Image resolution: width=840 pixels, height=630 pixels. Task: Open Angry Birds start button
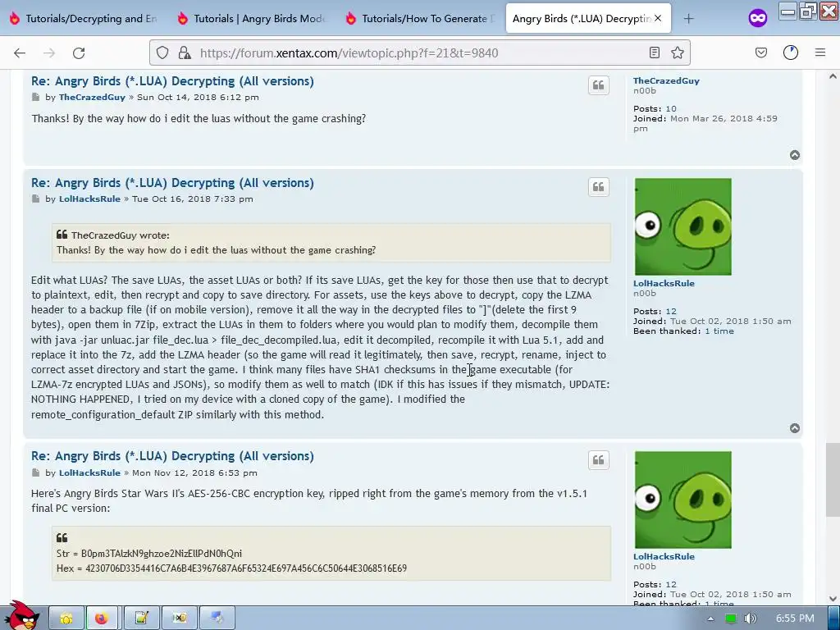pyautogui.click(x=21, y=615)
